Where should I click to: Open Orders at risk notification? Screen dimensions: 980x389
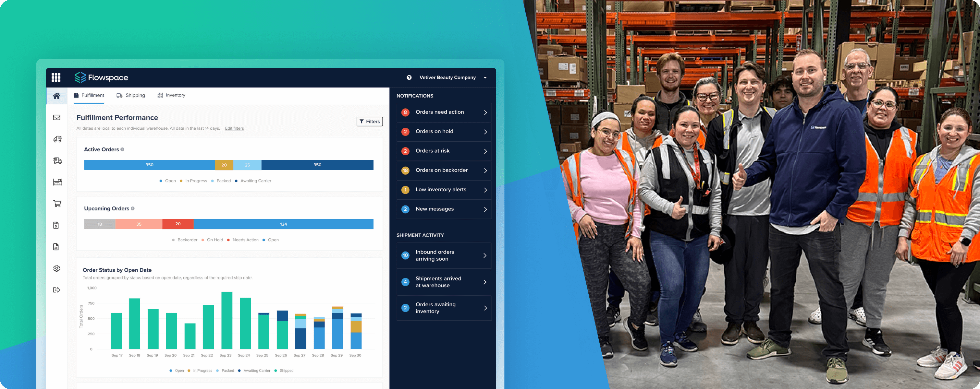click(x=444, y=151)
